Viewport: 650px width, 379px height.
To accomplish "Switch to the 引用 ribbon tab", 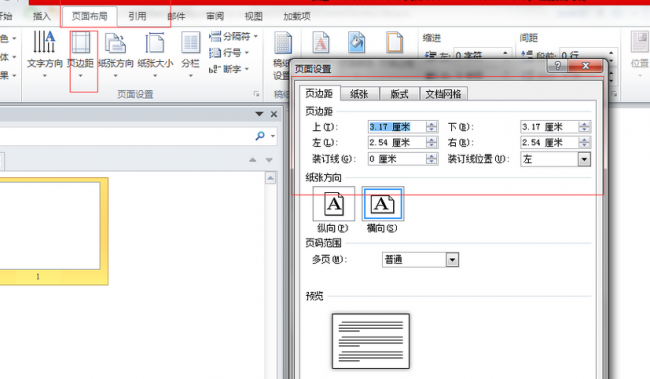I will coord(137,16).
